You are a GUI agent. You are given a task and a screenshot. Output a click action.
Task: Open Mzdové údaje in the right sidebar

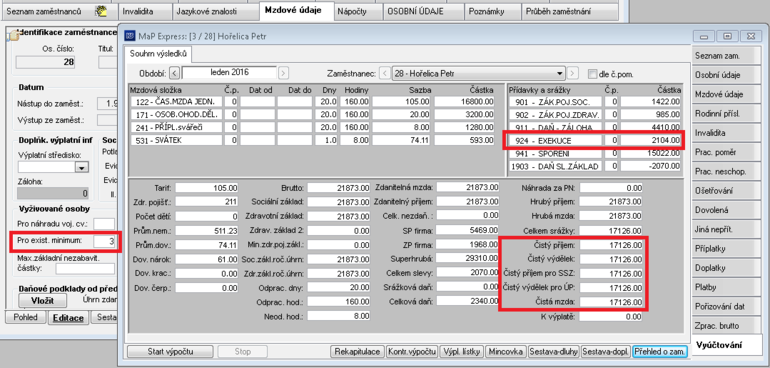727,94
